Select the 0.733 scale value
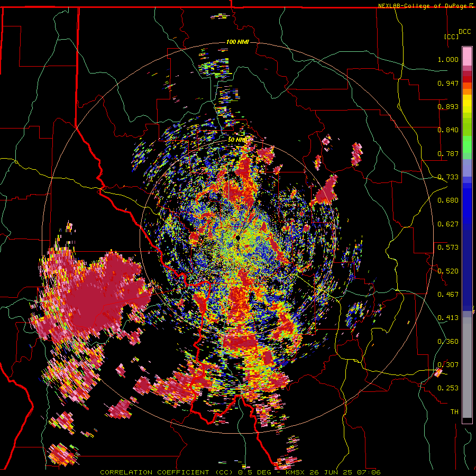 (x=448, y=177)
